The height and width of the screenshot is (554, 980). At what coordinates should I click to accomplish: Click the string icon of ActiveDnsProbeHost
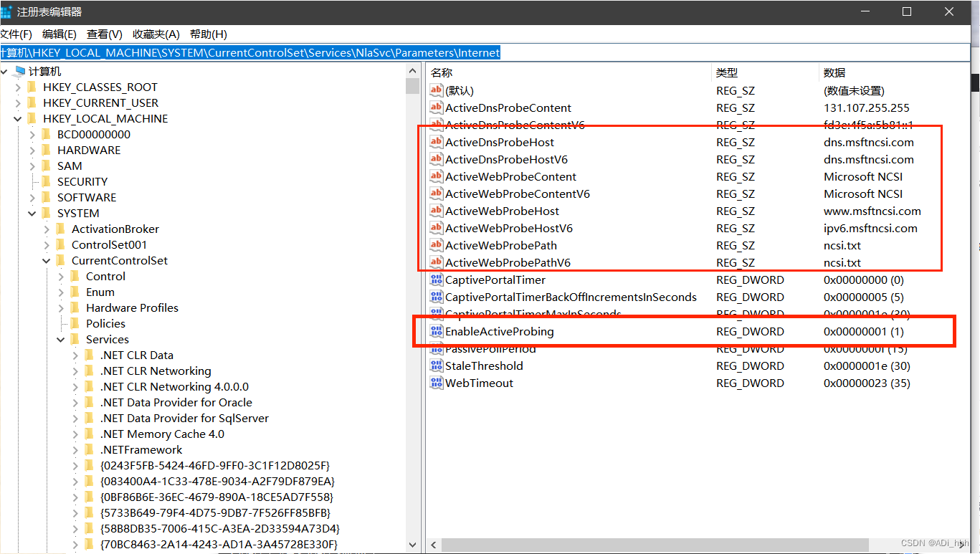tap(437, 142)
